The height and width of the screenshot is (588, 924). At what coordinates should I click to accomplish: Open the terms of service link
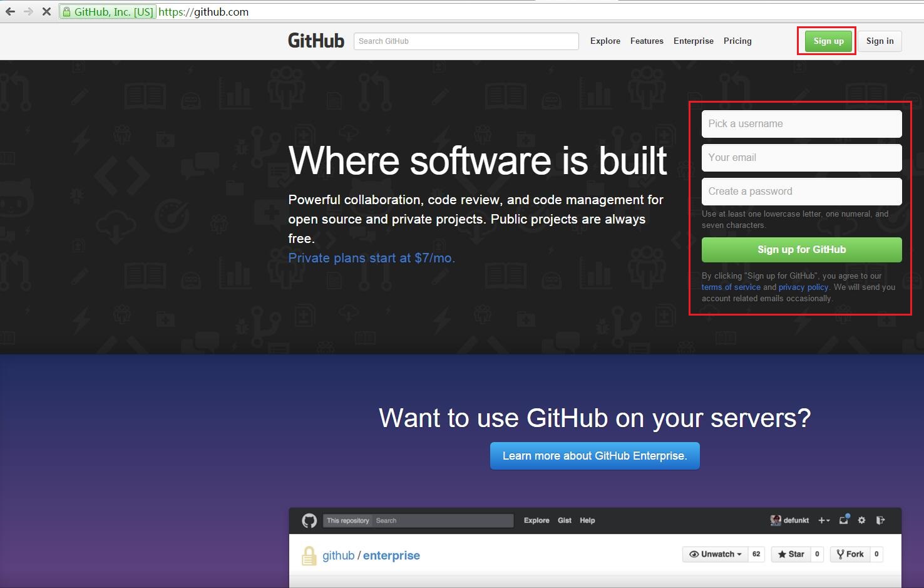click(x=731, y=287)
